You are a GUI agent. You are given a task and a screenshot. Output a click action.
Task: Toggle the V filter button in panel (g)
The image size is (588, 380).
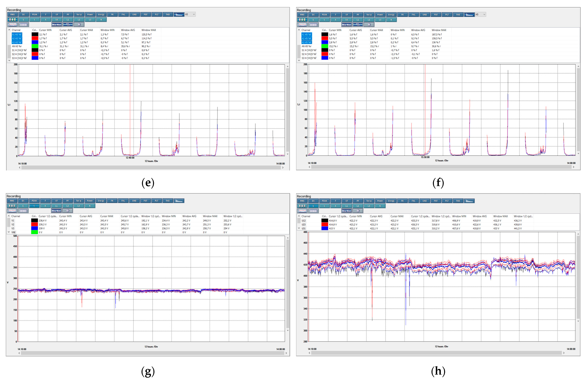point(34,206)
